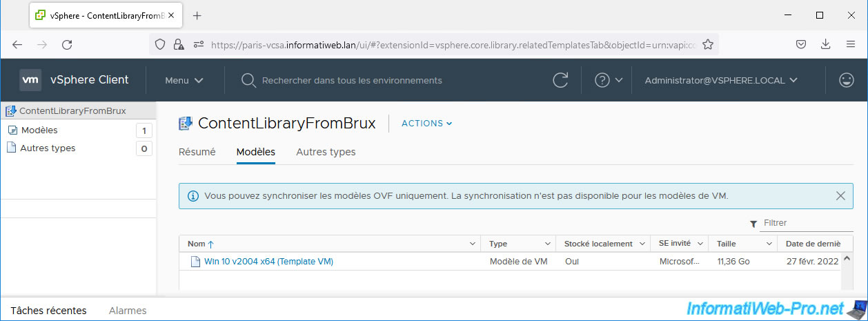Sort by the Date de dernière column
Image resolution: width=868 pixels, height=321 pixels.
click(813, 244)
